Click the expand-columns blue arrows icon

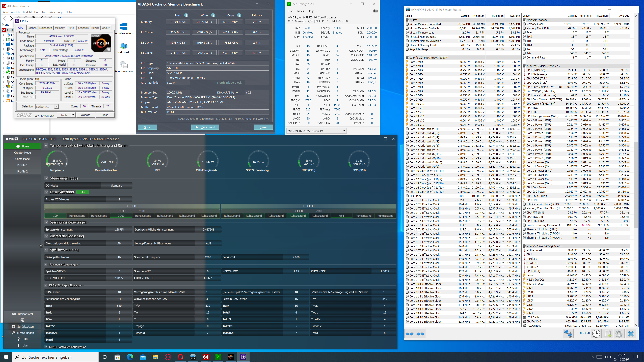click(x=410, y=334)
